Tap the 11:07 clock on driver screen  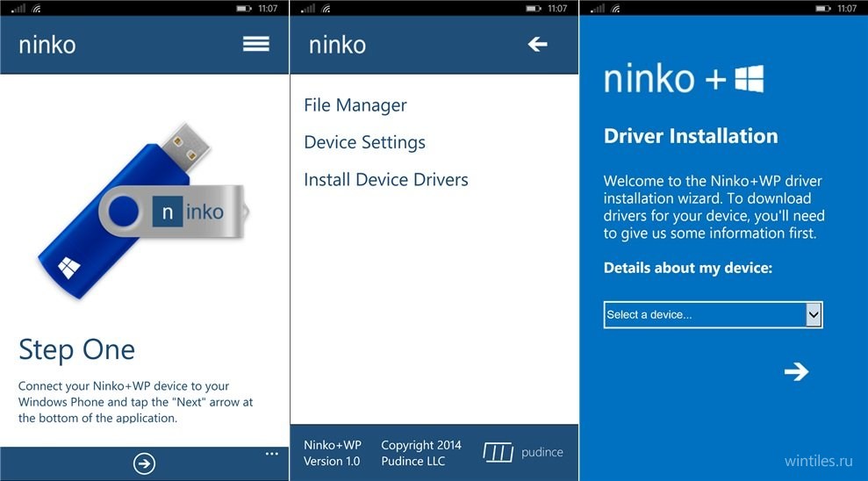click(x=847, y=8)
